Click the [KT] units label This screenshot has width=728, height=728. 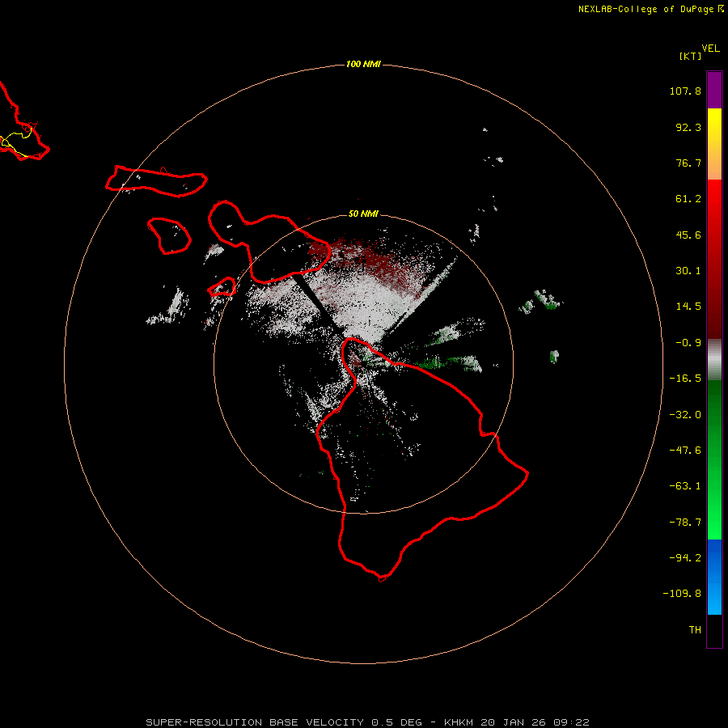pos(690,56)
